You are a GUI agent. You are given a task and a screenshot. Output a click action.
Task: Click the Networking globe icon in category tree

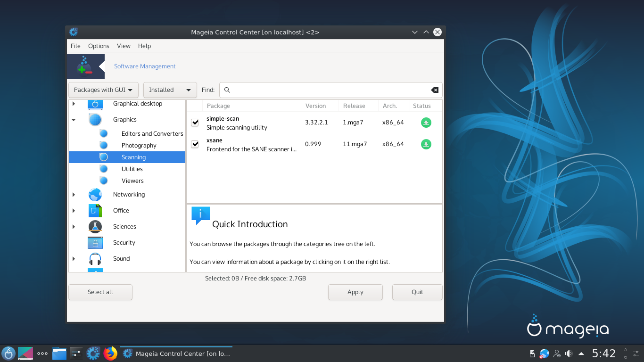[x=95, y=195]
